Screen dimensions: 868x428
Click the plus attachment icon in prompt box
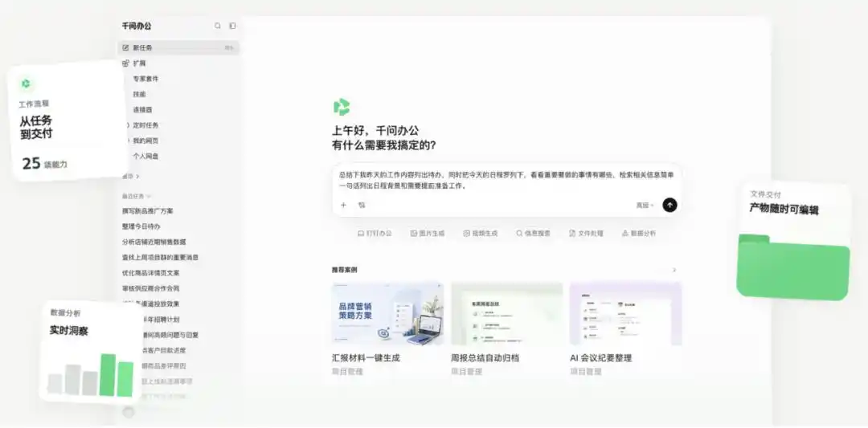tap(343, 205)
